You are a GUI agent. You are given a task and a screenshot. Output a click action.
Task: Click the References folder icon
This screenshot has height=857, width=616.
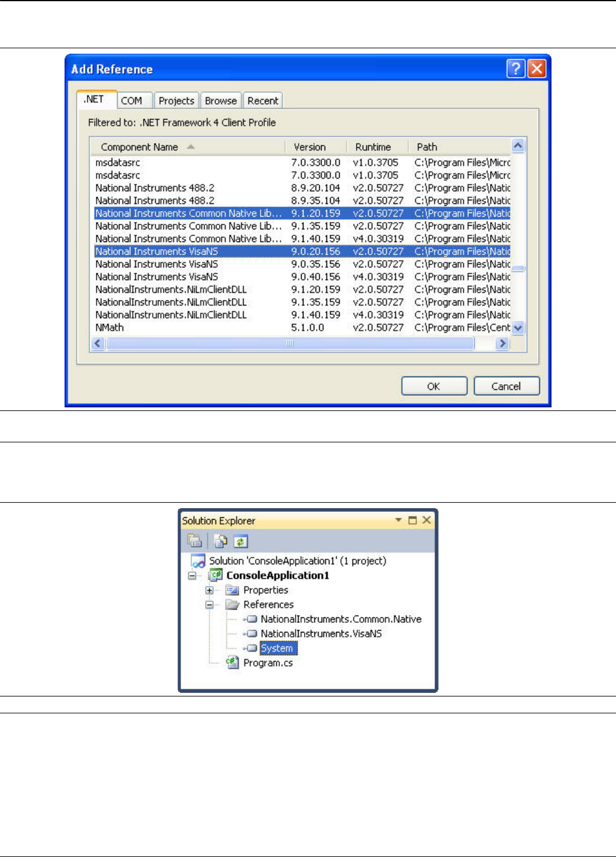[232, 605]
